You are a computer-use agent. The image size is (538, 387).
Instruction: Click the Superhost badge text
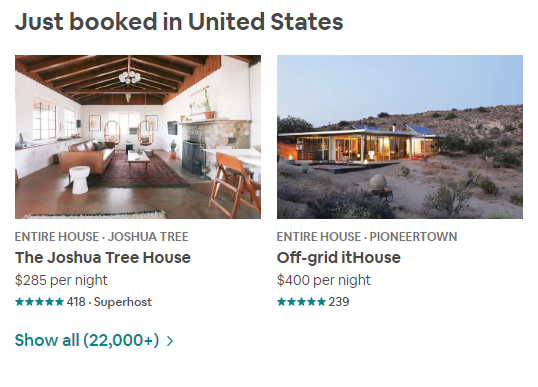pyautogui.click(x=122, y=302)
